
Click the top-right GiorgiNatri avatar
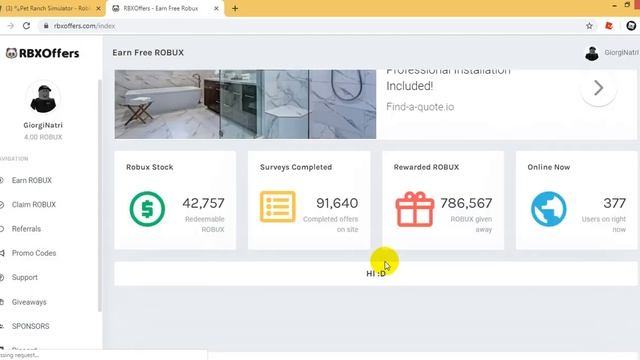pyautogui.click(x=591, y=53)
